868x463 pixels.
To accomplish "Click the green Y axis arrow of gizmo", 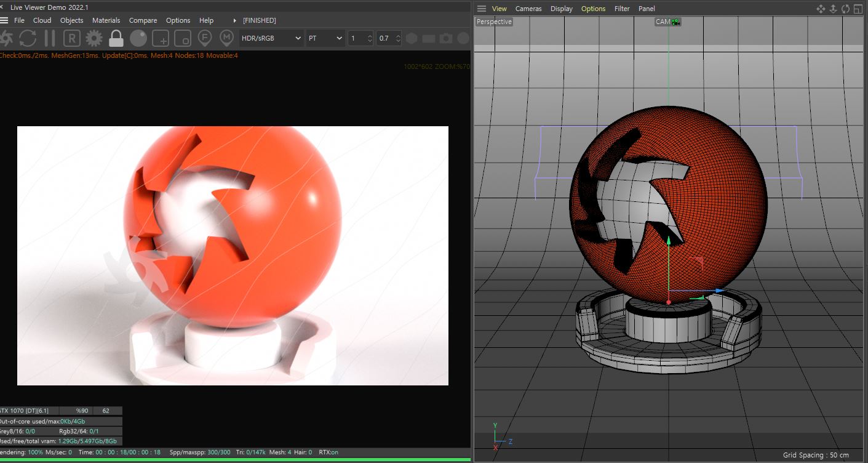I will click(x=669, y=241).
